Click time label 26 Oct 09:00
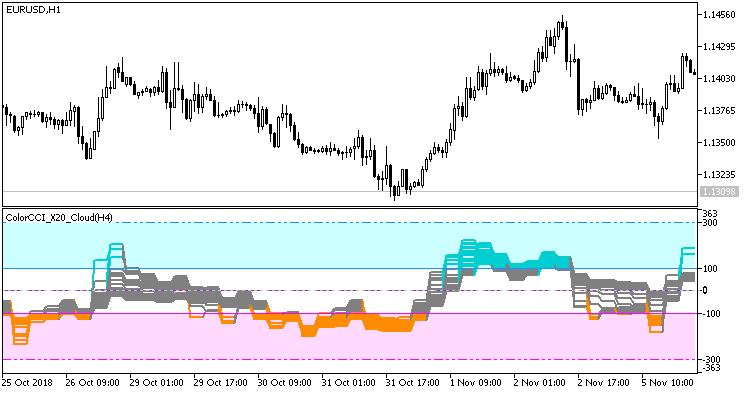 [x=93, y=383]
